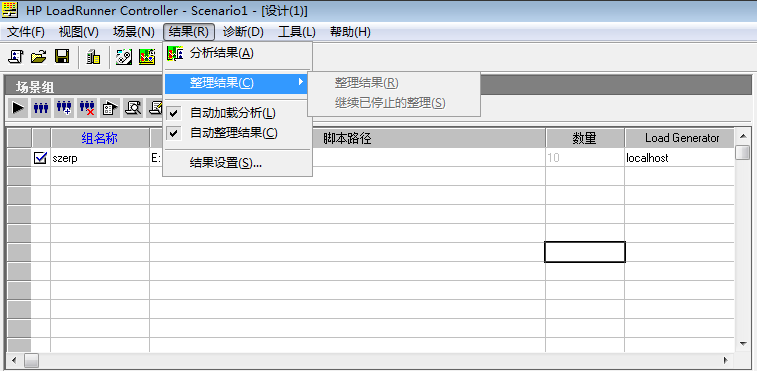Open the 文件(F) menu
This screenshot has width=757, height=371.
[x=26, y=32]
